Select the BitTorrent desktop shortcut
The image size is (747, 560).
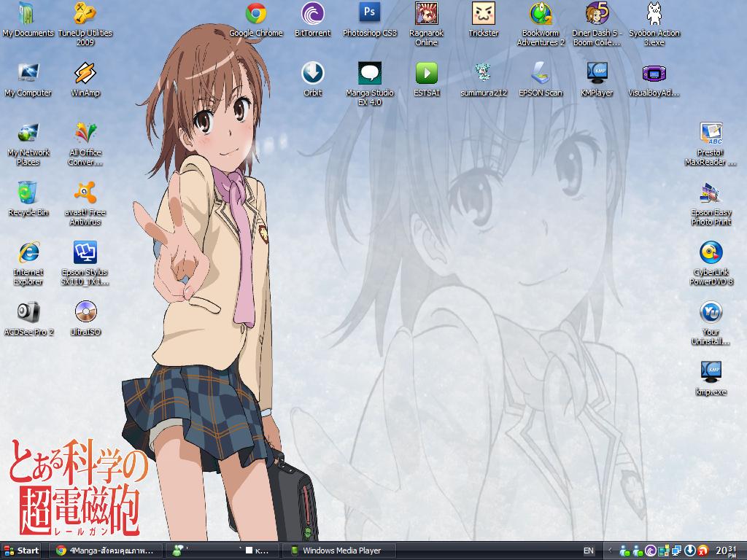tap(312, 20)
